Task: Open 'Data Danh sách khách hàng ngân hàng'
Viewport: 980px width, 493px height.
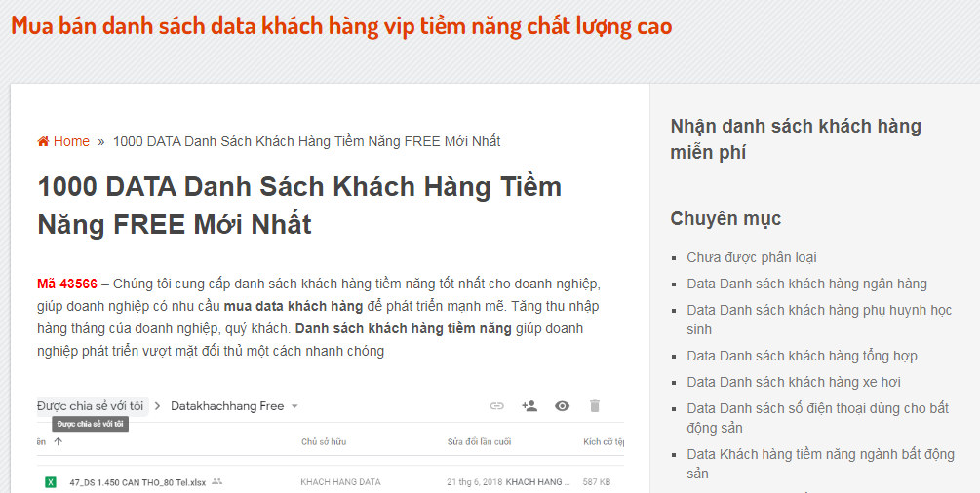Action: (x=806, y=284)
